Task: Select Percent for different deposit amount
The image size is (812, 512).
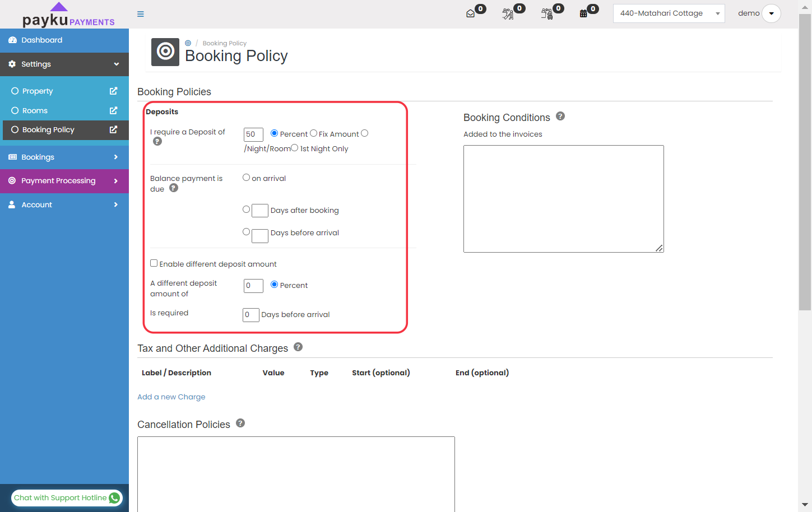Action: click(274, 285)
